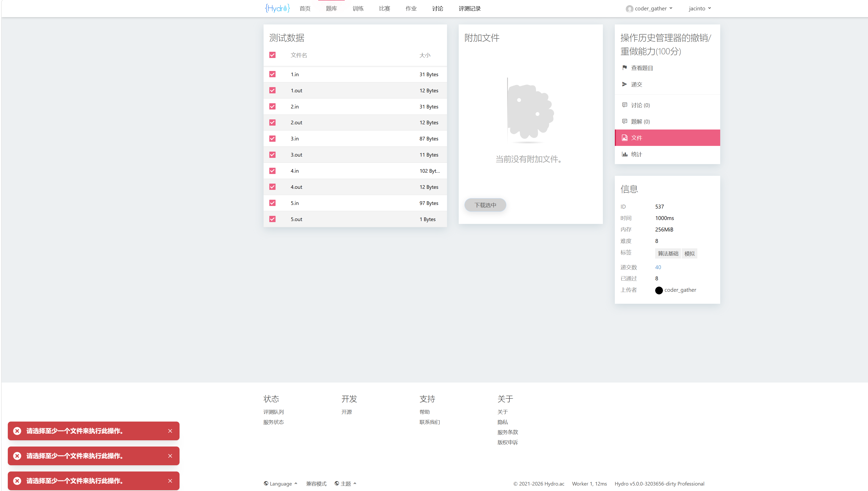Click the coder_gather avatar in the header
The width and height of the screenshot is (868, 491).
click(629, 9)
